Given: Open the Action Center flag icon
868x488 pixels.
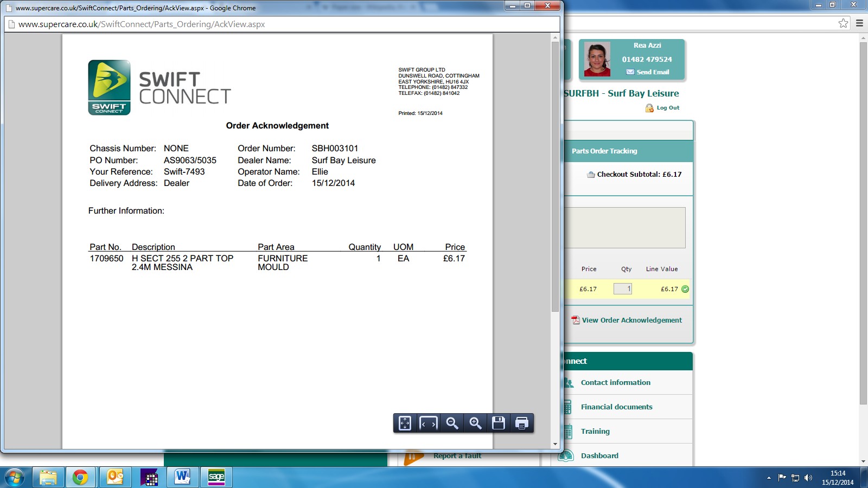Looking at the screenshot, I should (x=782, y=478).
